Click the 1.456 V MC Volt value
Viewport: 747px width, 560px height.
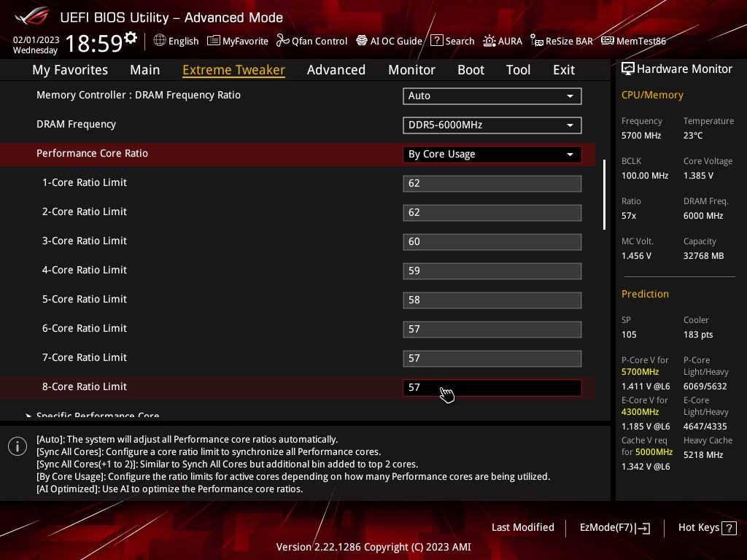(x=636, y=256)
